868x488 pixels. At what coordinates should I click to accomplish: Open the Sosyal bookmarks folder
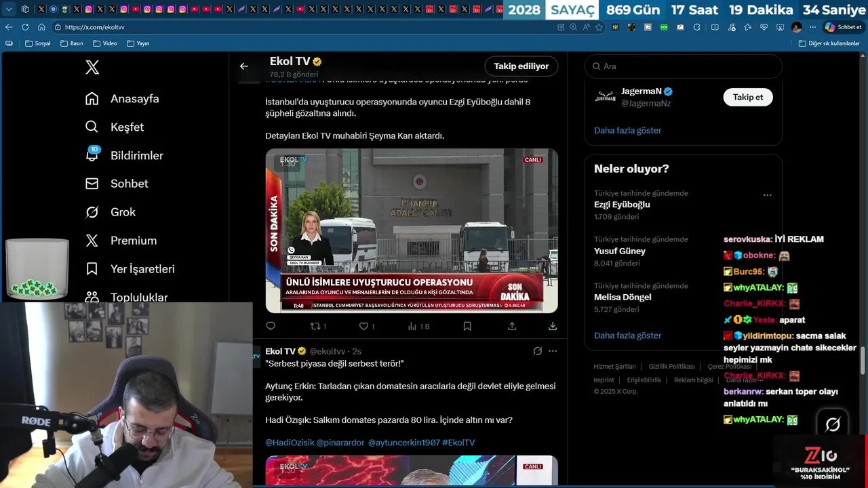pyautogui.click(x=38, y=43)
